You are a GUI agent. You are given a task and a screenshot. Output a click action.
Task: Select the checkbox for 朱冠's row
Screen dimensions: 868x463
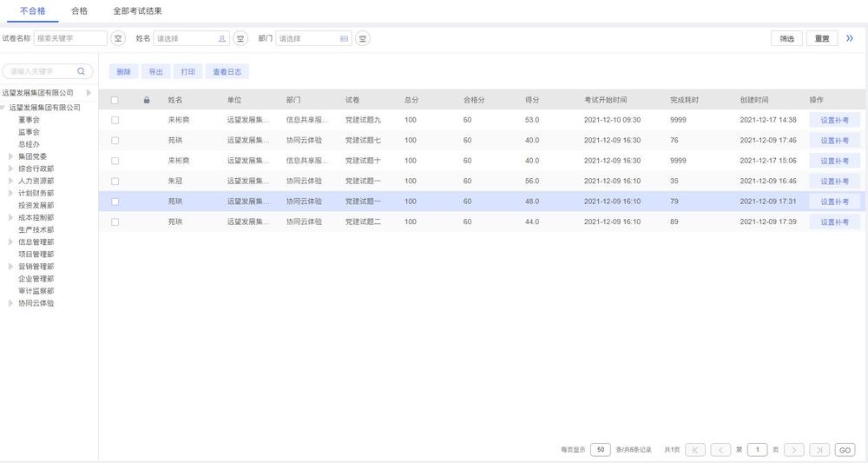pos(115,182)
